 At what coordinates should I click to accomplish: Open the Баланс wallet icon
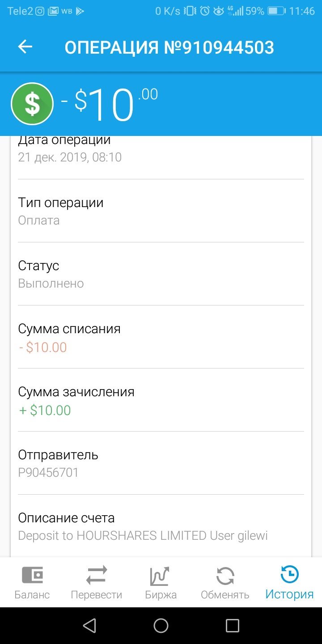[x=32, y=575]
